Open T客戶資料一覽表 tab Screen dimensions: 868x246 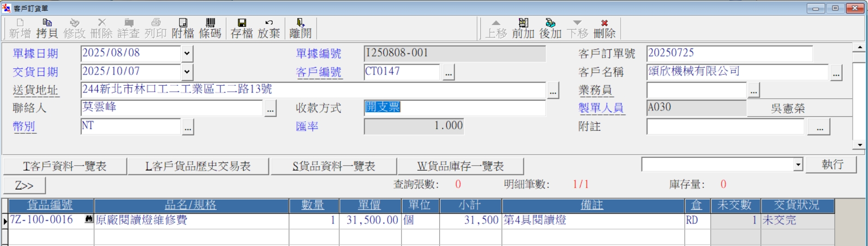(x=65, y=166)
